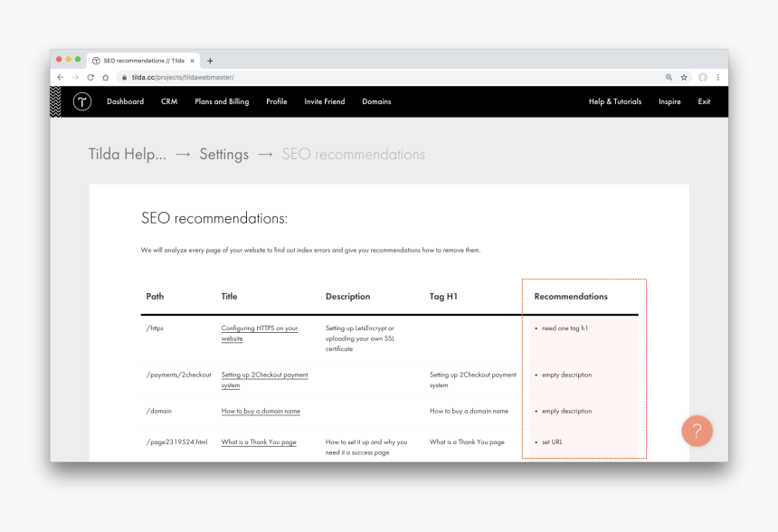Bookmark page with the star icon
This screenshot has width=778, height=532.
coord(684,78)
